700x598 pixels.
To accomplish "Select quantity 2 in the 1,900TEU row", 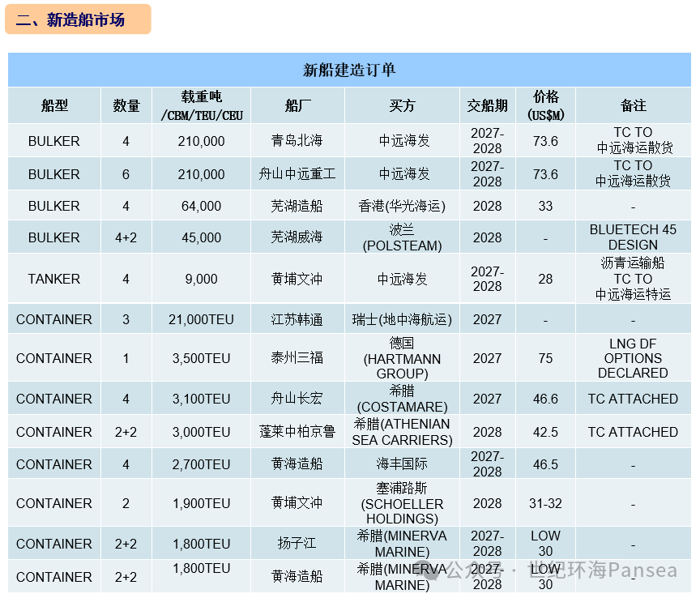I will 126,504.
